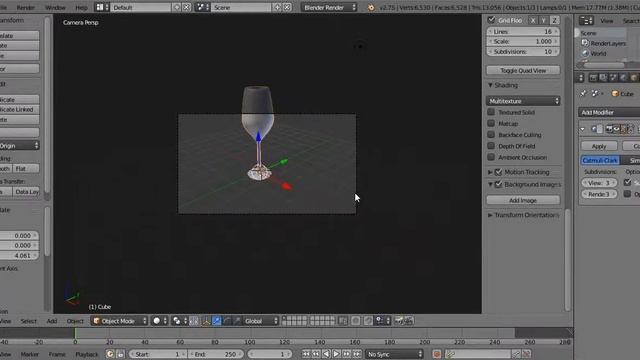Open the Window menu
Viewport: 640px width, 360px height.
coord(55,7)
